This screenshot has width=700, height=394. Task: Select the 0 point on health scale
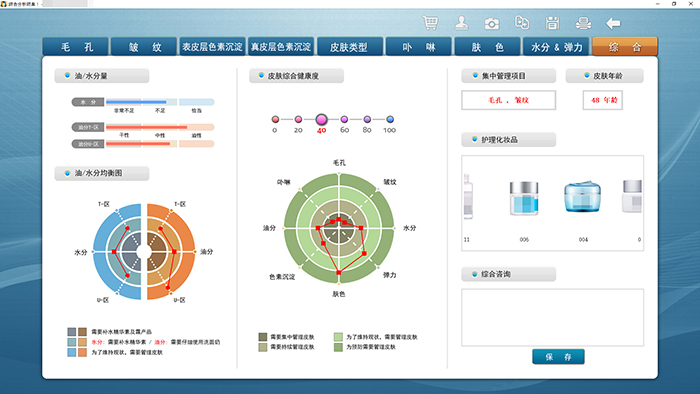pos(275,119)
